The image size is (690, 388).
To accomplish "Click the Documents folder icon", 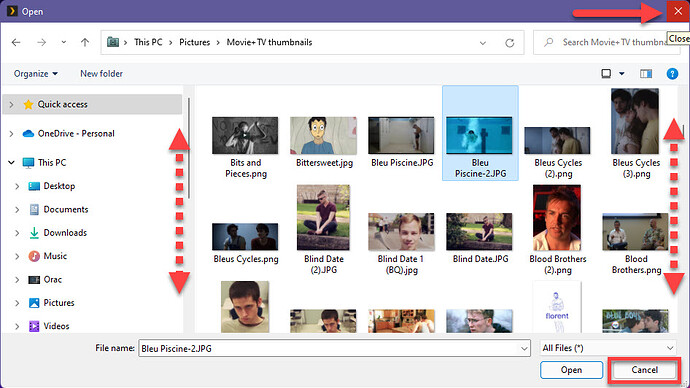I will [34, 209].
